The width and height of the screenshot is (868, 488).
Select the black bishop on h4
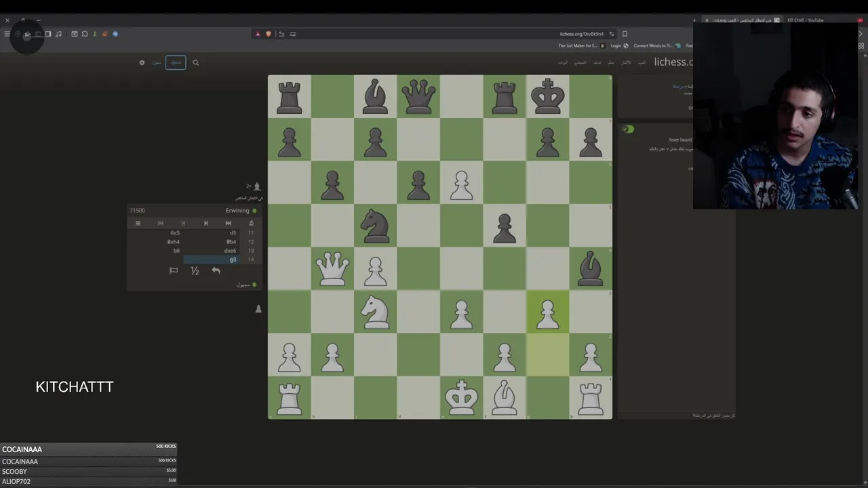click(x=591, y=269)
